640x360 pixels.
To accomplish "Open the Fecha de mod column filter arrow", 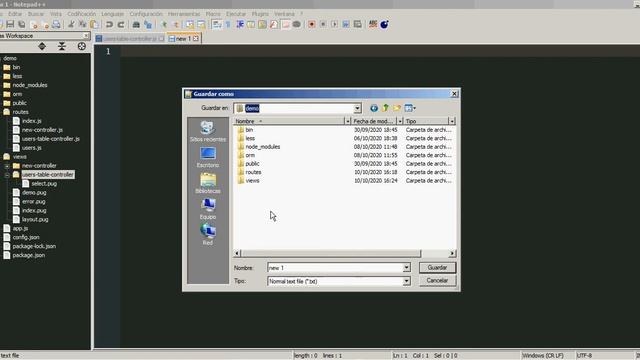I will pyautogui.click(x=400, y=121).
